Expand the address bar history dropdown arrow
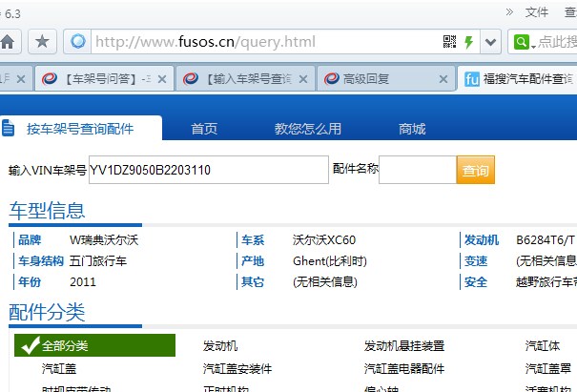The image size is (577, 392). coord(490,42)
